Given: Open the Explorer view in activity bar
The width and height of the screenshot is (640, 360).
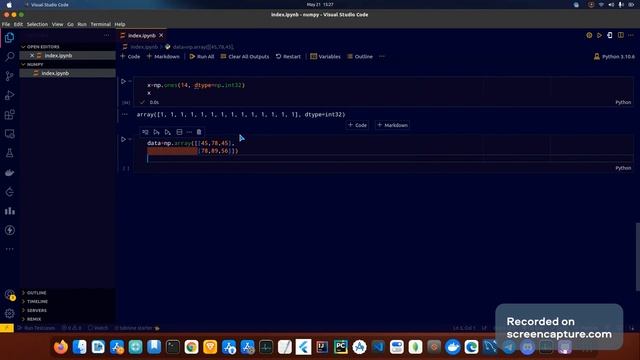Looking at the screenshot, I should pyautogui.click(x=9, y=38).
